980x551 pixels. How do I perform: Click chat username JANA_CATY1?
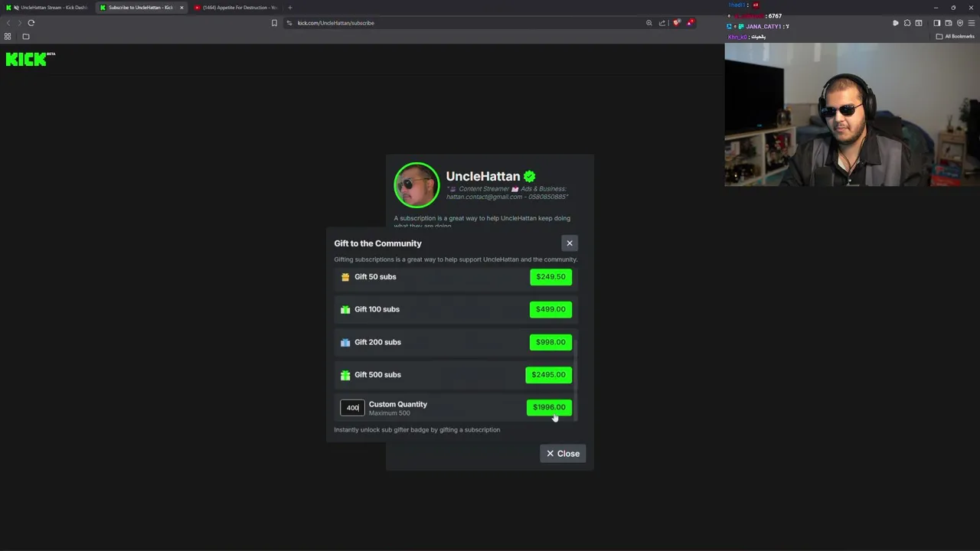click(x=763, y=27)
